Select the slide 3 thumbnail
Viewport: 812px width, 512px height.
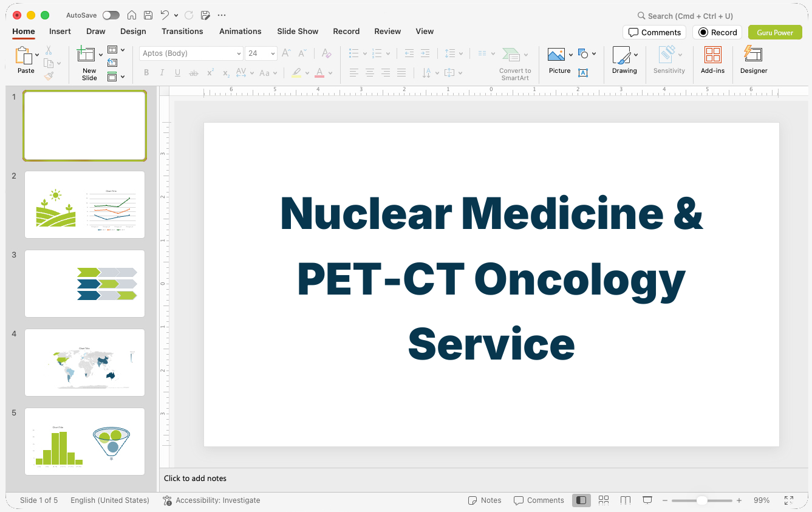coord(84,284)
